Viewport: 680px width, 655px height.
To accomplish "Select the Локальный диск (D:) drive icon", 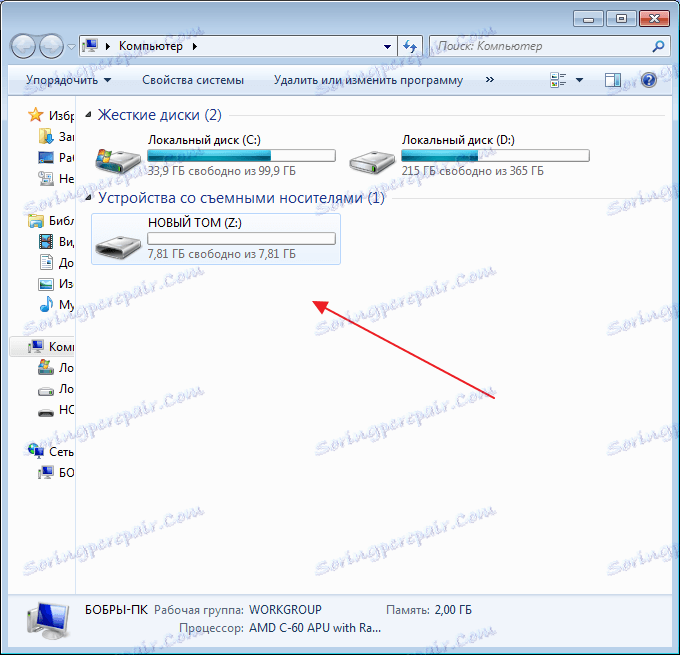I will click(372, 162).
